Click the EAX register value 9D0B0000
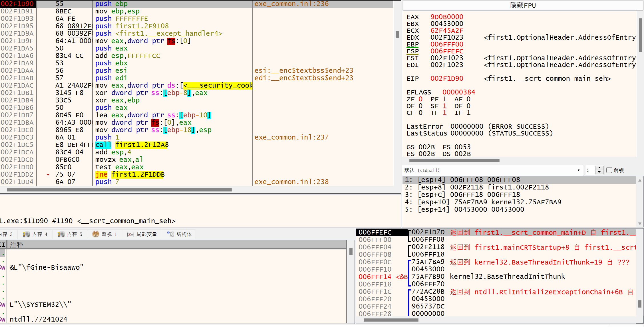644x327 pixels. [447, 17]
